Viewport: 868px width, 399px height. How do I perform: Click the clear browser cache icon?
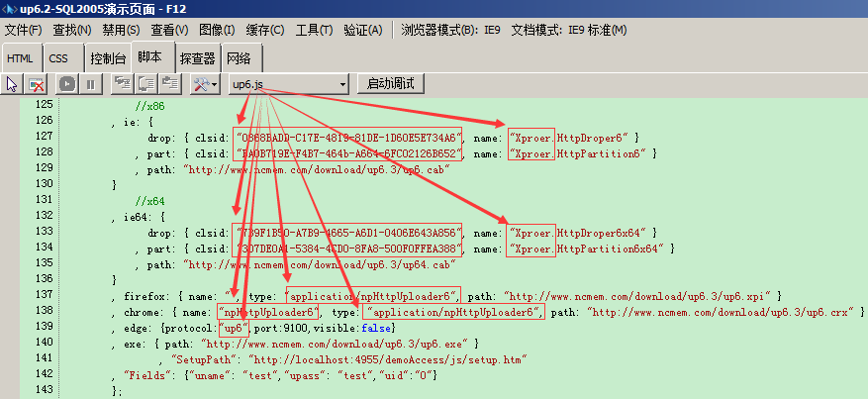click(x=37, y=84)
